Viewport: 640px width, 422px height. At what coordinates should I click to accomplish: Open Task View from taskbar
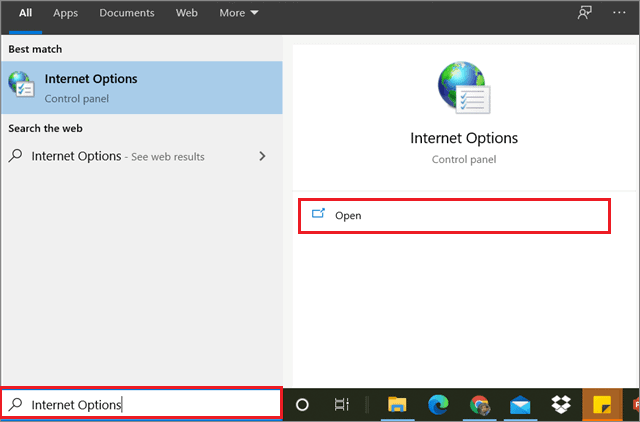pos(342,404)
